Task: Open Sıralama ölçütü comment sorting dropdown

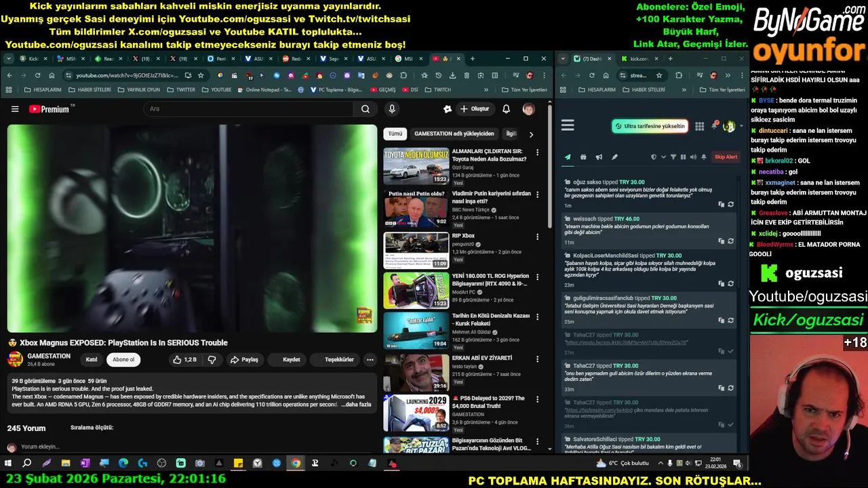Action: tap(92, 428)
